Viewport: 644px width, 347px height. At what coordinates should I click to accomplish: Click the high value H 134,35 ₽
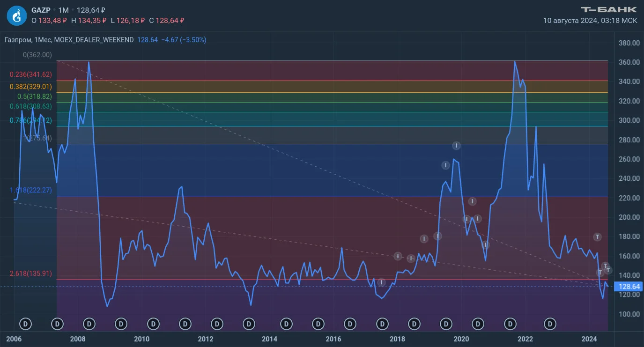coord(89,20)
